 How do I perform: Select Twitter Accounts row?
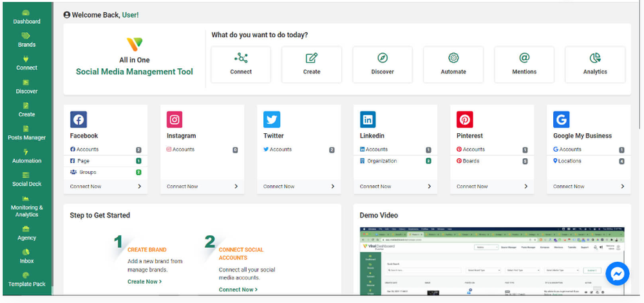pos(299,150)
